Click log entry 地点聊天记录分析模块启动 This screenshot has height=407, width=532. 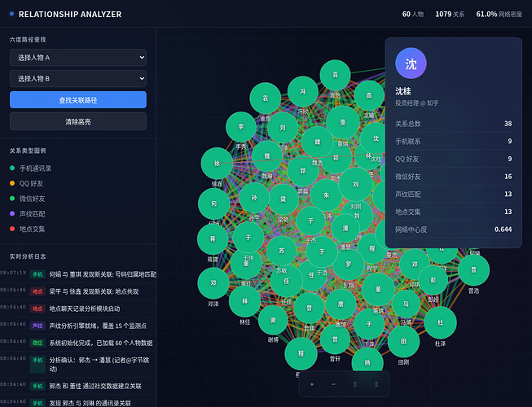78,309
